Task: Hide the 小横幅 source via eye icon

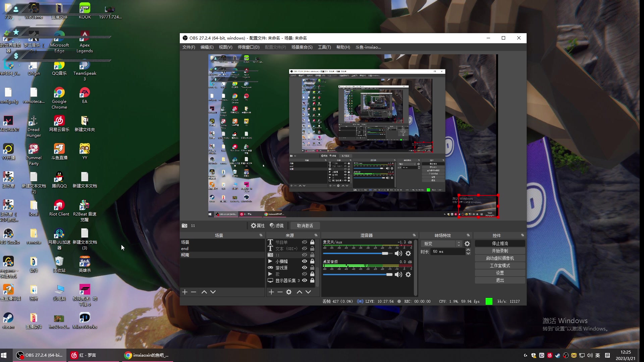Action: 305,261
